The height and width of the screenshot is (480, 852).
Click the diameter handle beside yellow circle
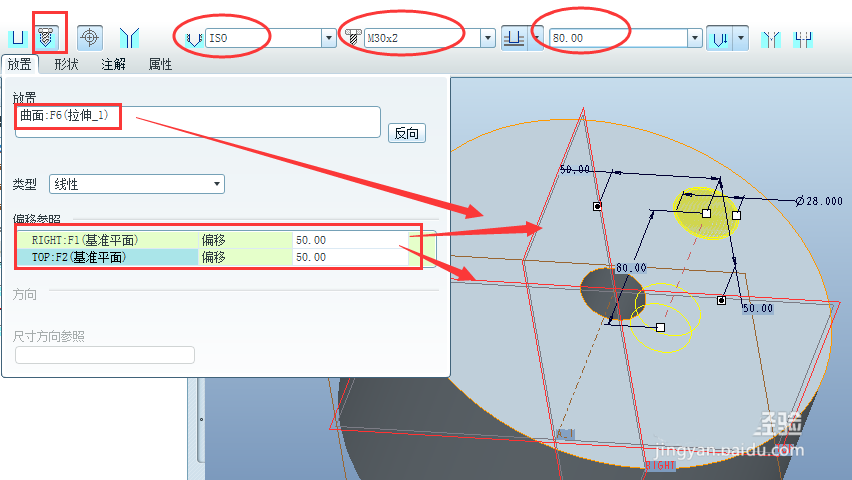click(736, 215)
